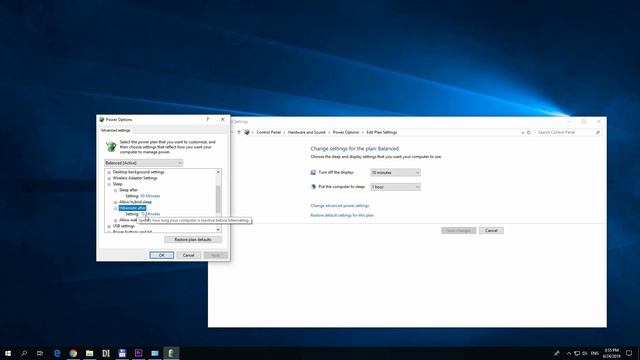Click the Refresh icon beside the address bar
The height and width of the screenshot is (360, 640).
click(x=529, y=132)
